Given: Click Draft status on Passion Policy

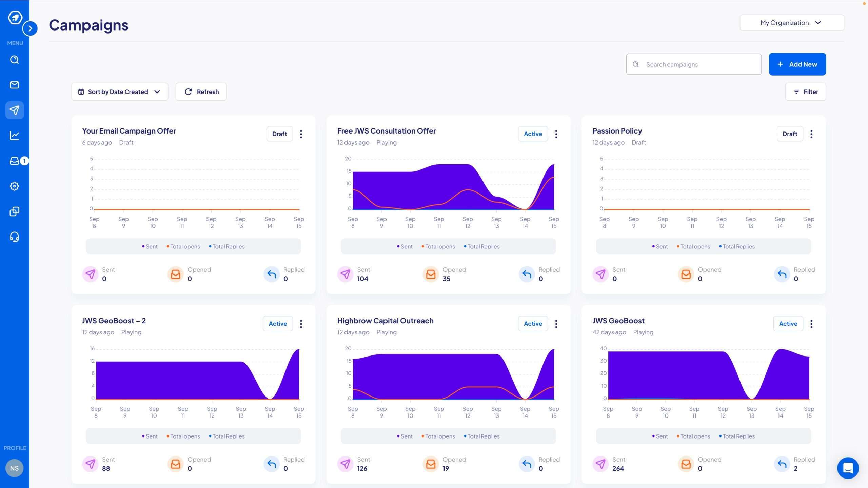Looking at the screenshot, I should click(x=790, y=134).
